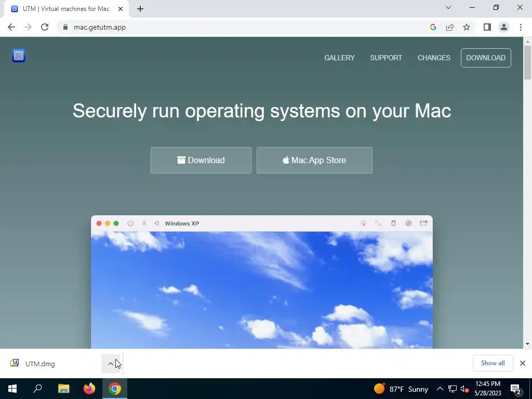The width and height of the screenshot is (532, 399).
Task: Search page with Google icon
Action: click(x=433, y=27)
